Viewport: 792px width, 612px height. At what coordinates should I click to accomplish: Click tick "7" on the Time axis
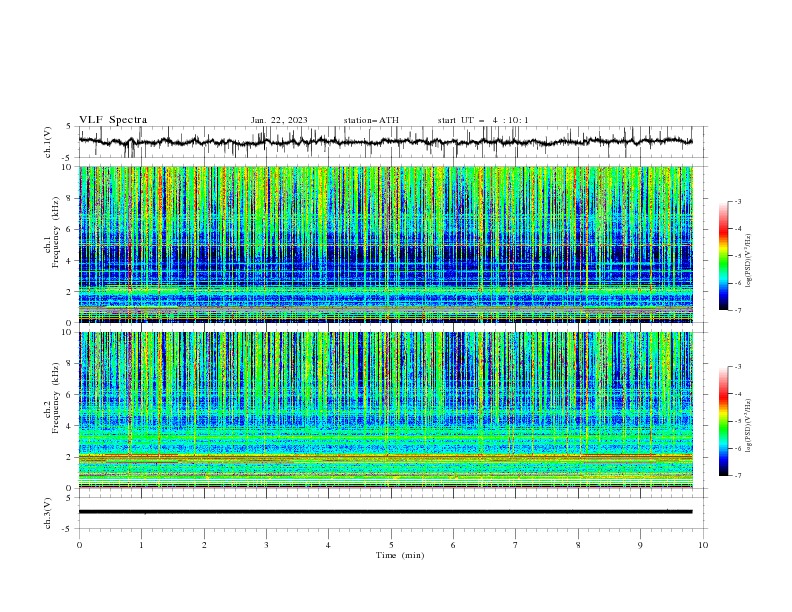click(515, 545)
